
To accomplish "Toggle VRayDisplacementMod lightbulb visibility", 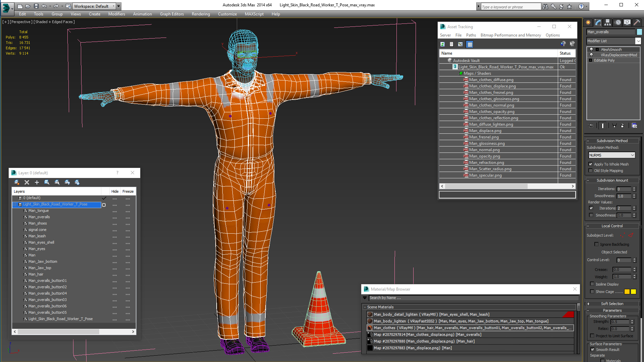I will [591, 55].
